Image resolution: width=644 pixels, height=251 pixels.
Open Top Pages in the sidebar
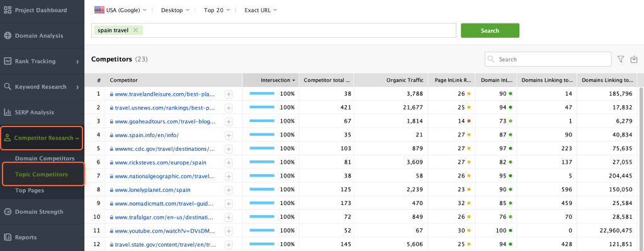[x=30, y=191]
